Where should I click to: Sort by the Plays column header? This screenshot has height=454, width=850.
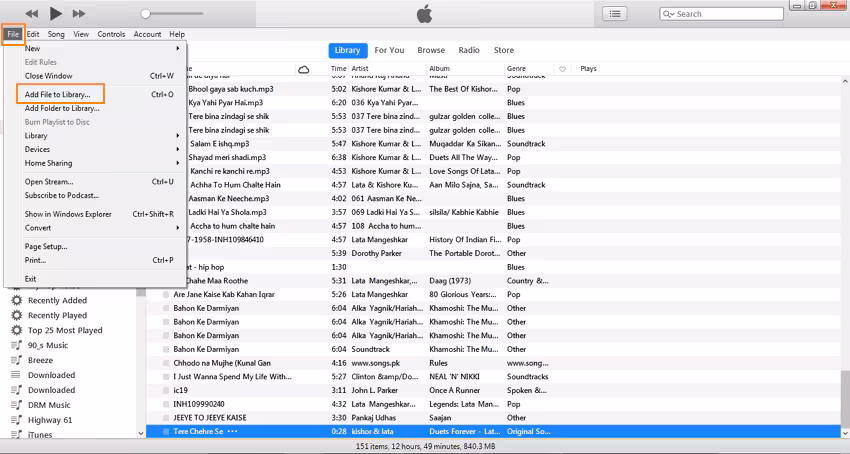pyautogui.click(x=588, y=68)
